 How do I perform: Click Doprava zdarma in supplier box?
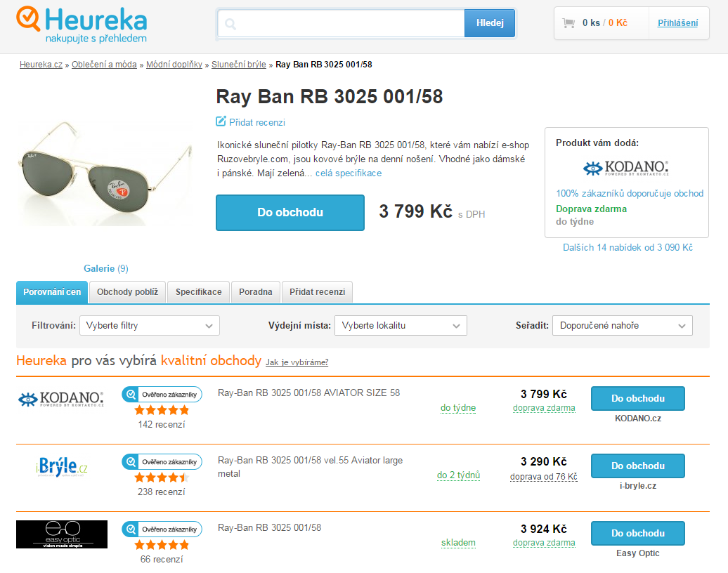click(x=591, y=209)
